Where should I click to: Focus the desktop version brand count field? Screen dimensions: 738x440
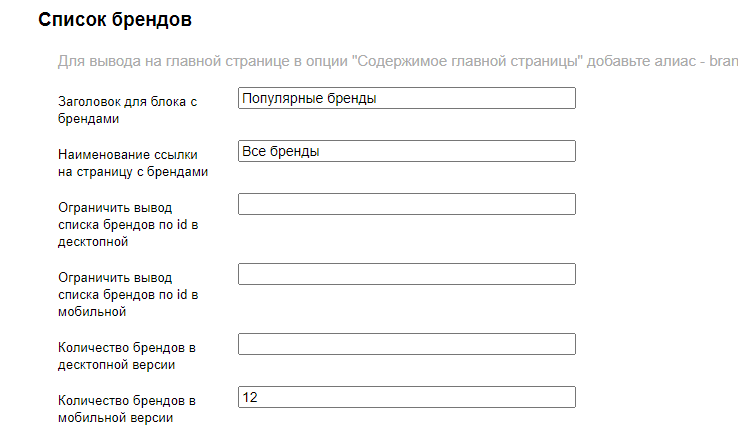point(406,344)
